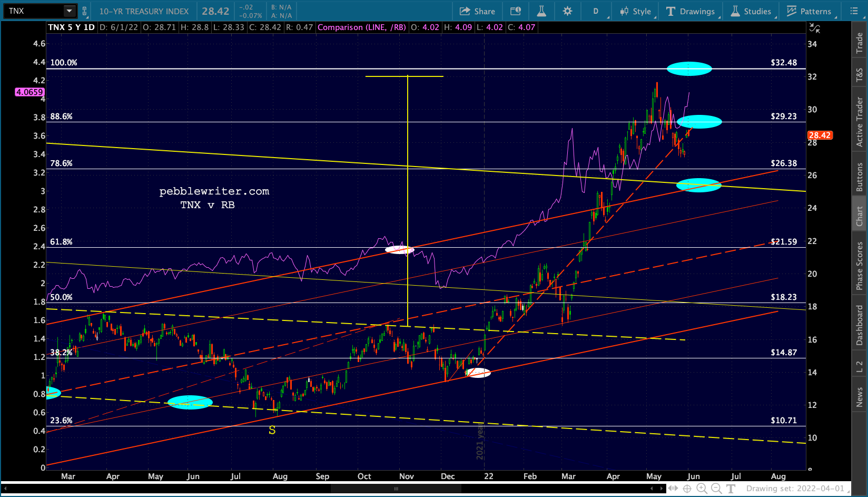
Task: Click the 100.0% Fibonacci level label
Action: 63,62
